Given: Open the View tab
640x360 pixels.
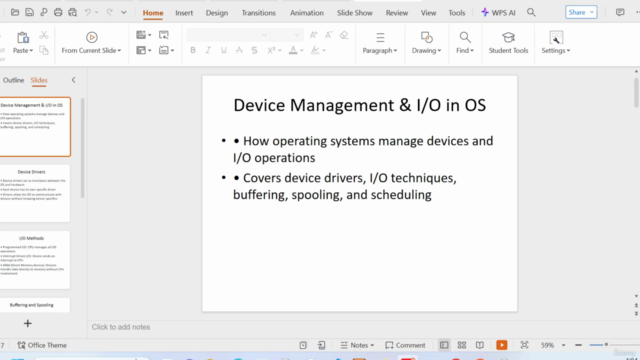Looking at the screenshot, I should tap(429, 13).
